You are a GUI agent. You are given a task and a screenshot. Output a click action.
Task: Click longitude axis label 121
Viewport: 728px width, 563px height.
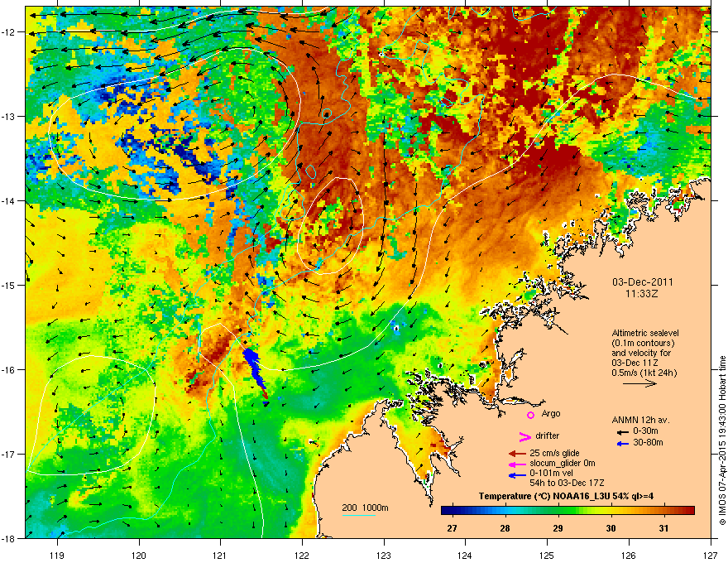[220, 555]
